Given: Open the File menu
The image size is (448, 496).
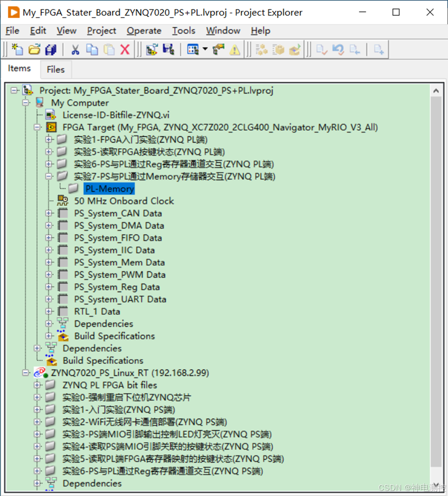Looking at the screenshot, I should [x=12, y=30].
